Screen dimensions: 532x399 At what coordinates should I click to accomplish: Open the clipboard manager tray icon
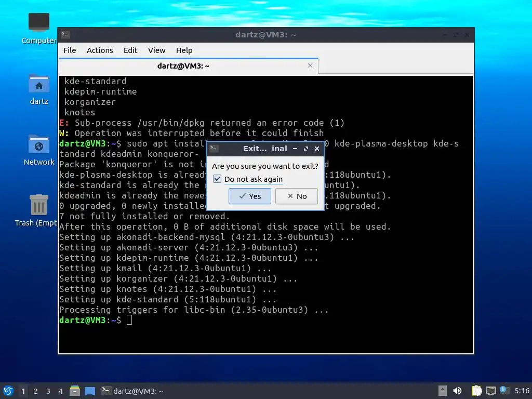pos(476,391)
